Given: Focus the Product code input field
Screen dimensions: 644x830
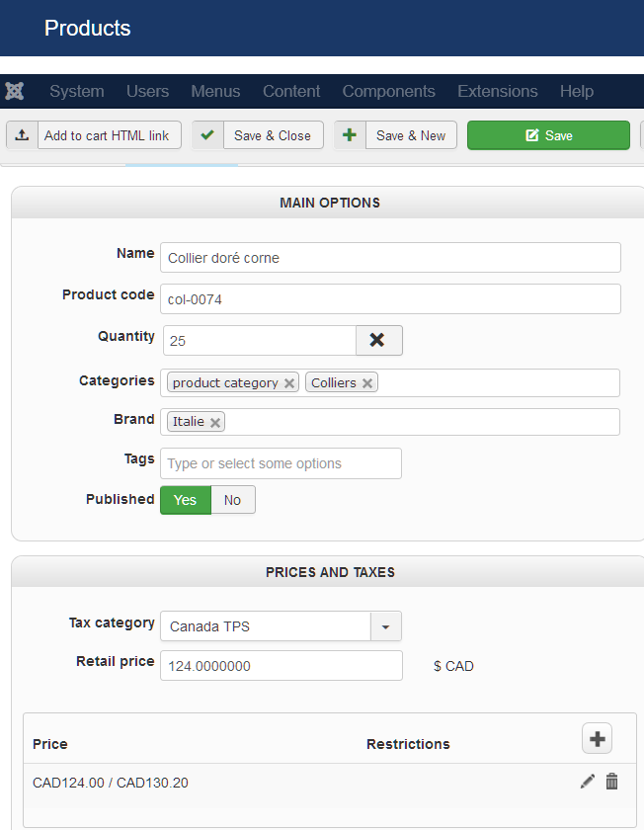Looking at the screenshot, I should click(x=390, y=298).
